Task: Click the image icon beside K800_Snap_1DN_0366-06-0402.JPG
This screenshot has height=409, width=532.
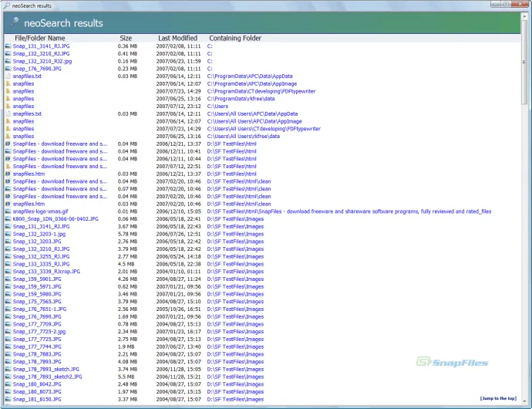Action: [x=8, y=218]
